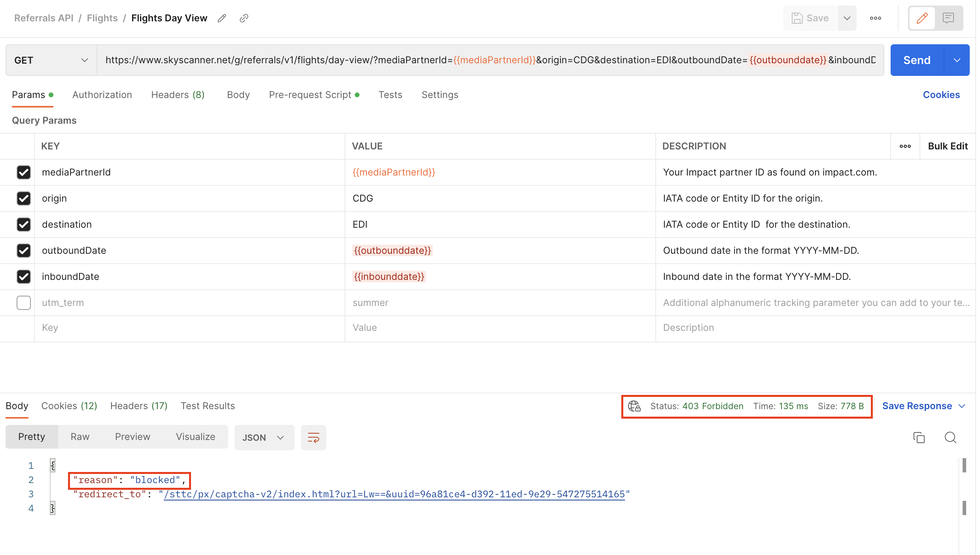Click the response Size 778 B
This screenshot has width=980, height=555.
[841, 406]
